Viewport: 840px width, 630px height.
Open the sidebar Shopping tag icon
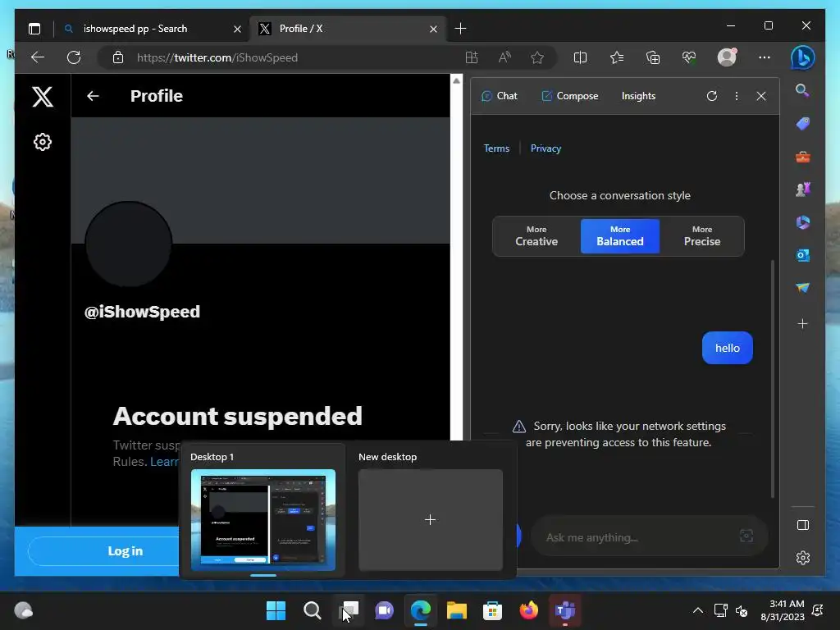802,124
